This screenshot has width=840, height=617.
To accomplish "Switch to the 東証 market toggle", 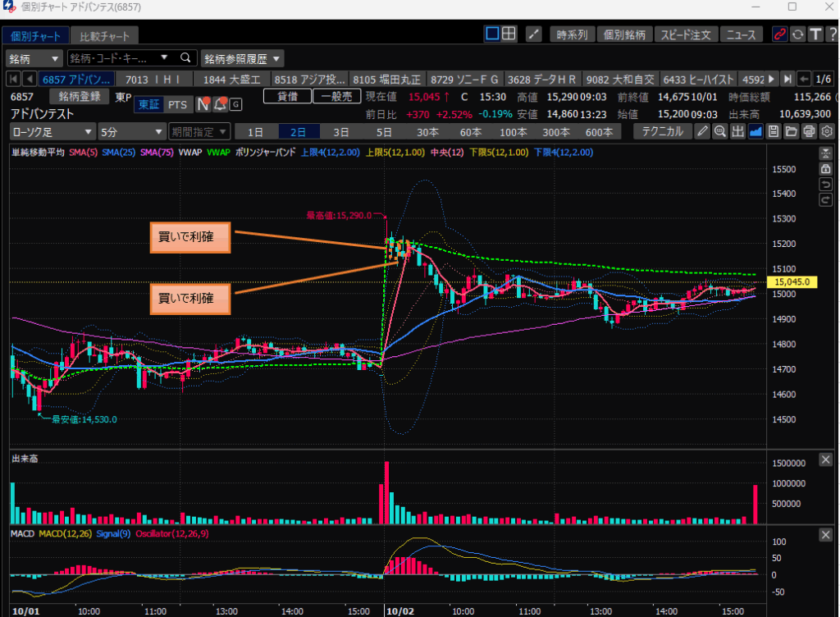I will point(149,104).
